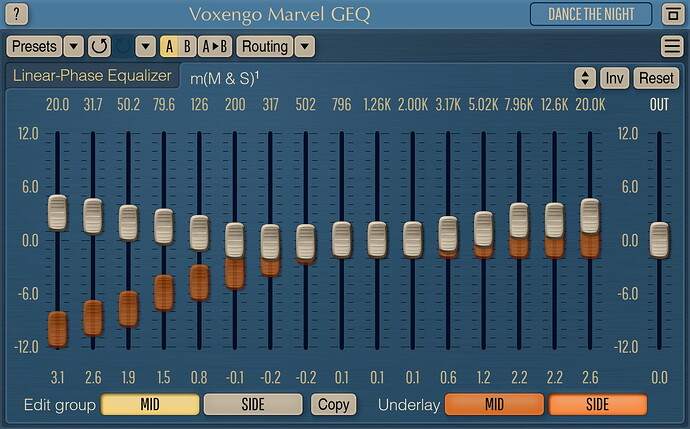Click the 0.6 gain value under 3.17K band
The image size is (690, 429).
[x=448, y=378]
